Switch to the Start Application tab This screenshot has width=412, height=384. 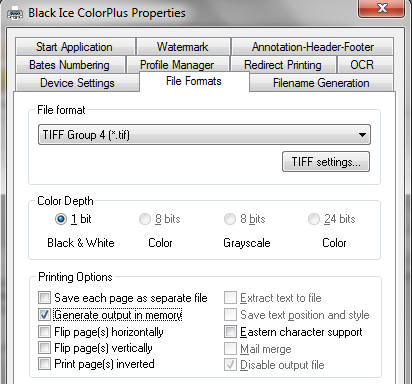pyautogui.click(x=75, y=47)
